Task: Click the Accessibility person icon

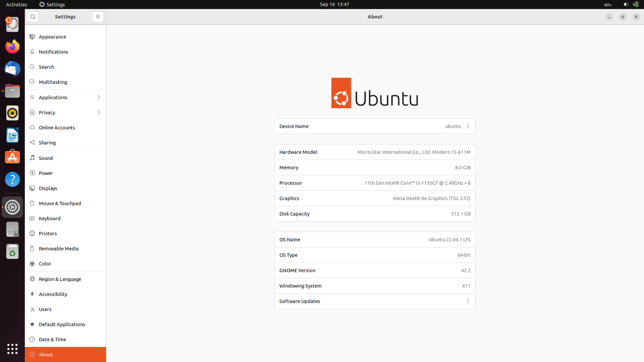Action: (x=32, y=294)
